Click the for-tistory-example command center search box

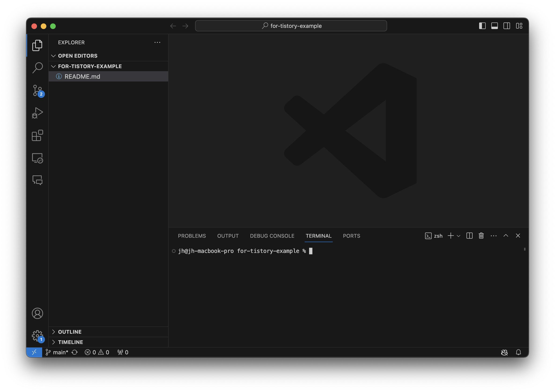coord(291,26)
